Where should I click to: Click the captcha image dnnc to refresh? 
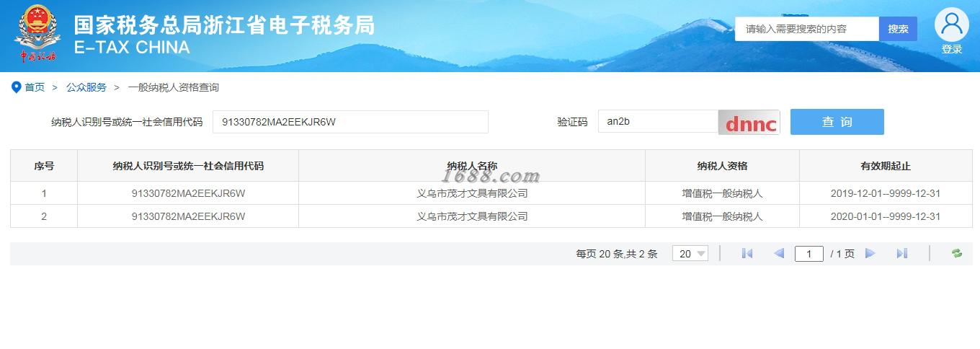(749, 123)
